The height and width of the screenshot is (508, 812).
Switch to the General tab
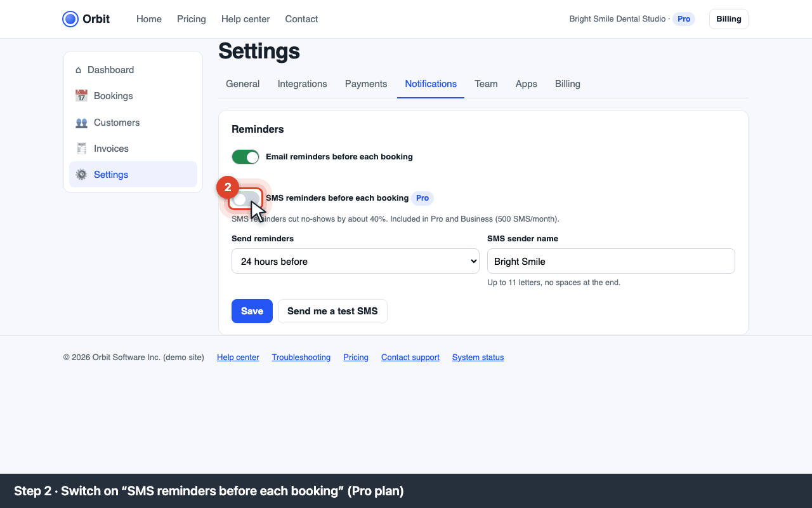point(242,84)
